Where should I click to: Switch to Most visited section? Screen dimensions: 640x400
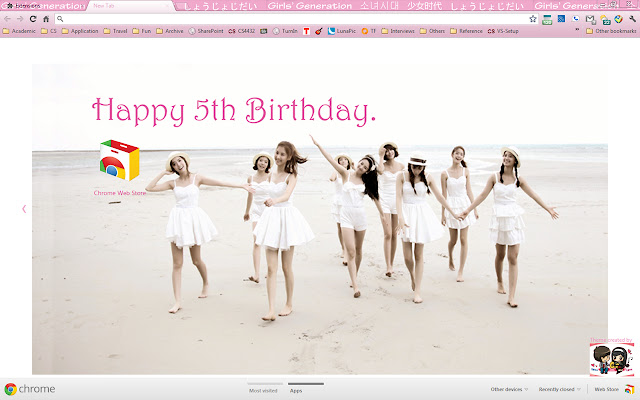click(263, 388)
